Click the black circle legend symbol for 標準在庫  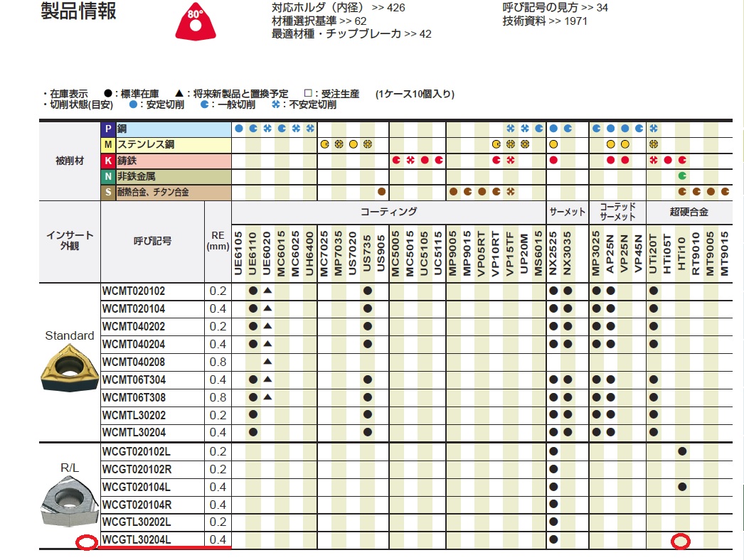[108, 93]
